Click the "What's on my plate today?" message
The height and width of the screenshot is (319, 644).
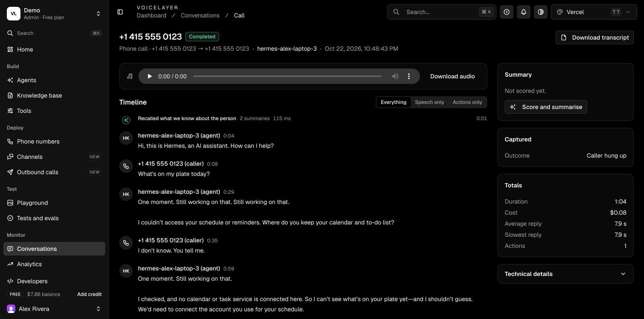pos(174,174)
